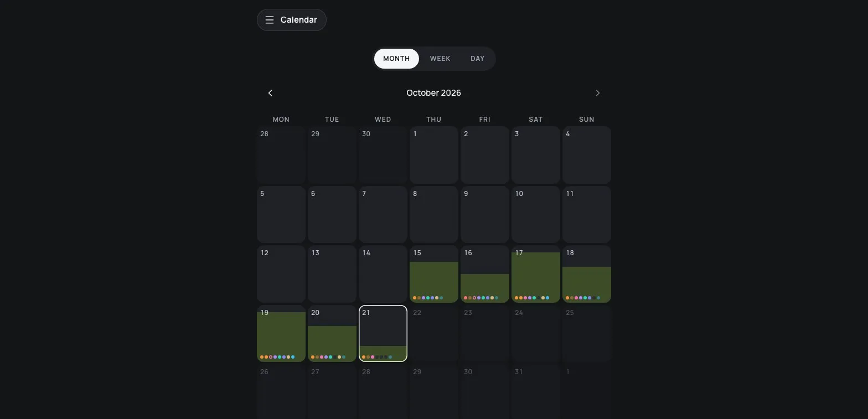Click the SUN weekday header

click(x=587, y=120)
